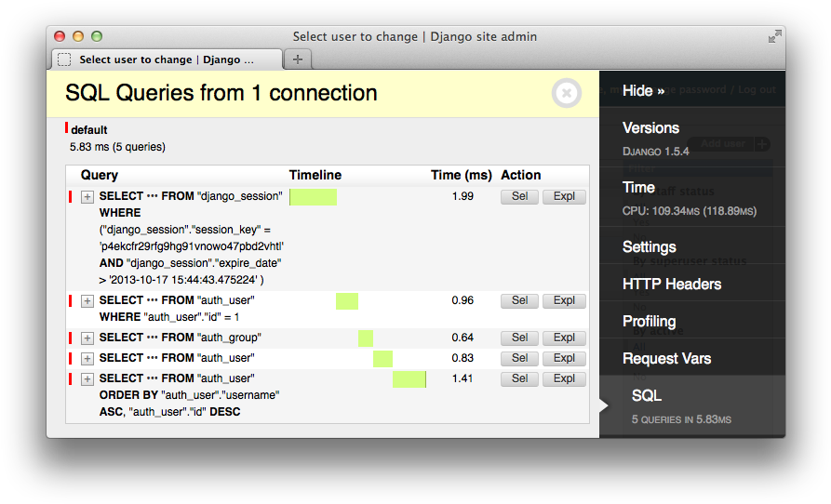Open the Settings panel
The height and width of the screenshot is (504, 831).
click(x=650, y=247)
